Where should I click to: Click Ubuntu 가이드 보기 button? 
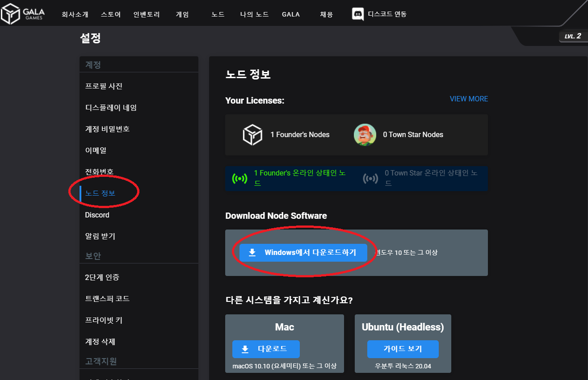point(403,349)
